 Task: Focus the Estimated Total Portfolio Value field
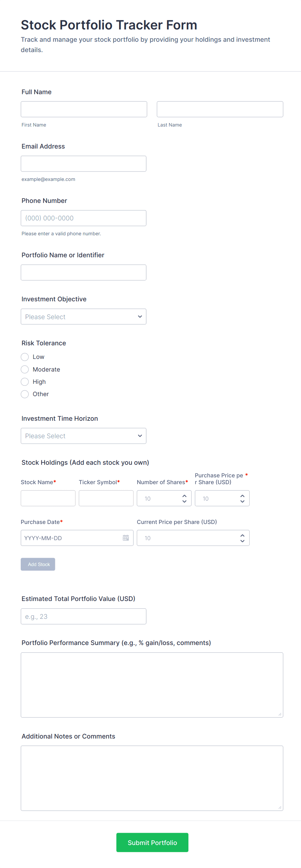pos(83,616)
